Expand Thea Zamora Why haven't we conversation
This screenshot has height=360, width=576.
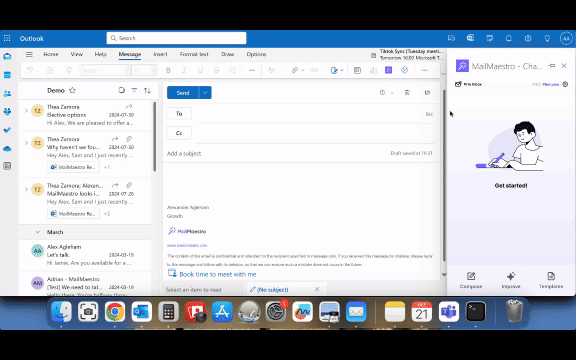26,143
